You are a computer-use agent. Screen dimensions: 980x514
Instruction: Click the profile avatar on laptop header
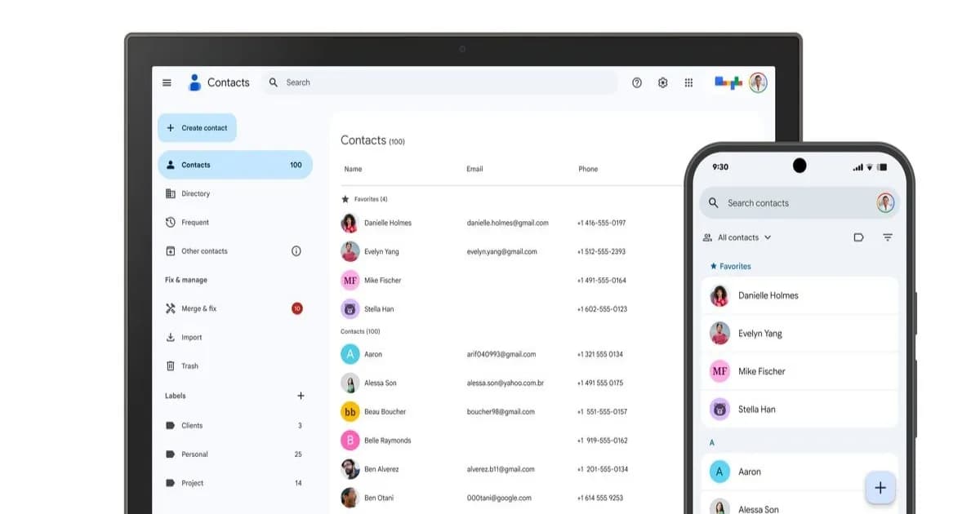coord(759,82)
